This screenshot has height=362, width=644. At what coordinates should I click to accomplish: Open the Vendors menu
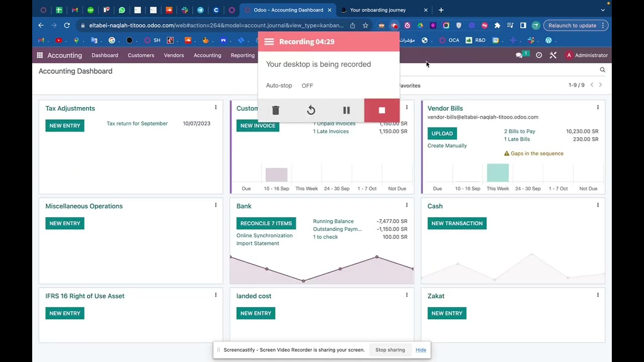point(174,55)
